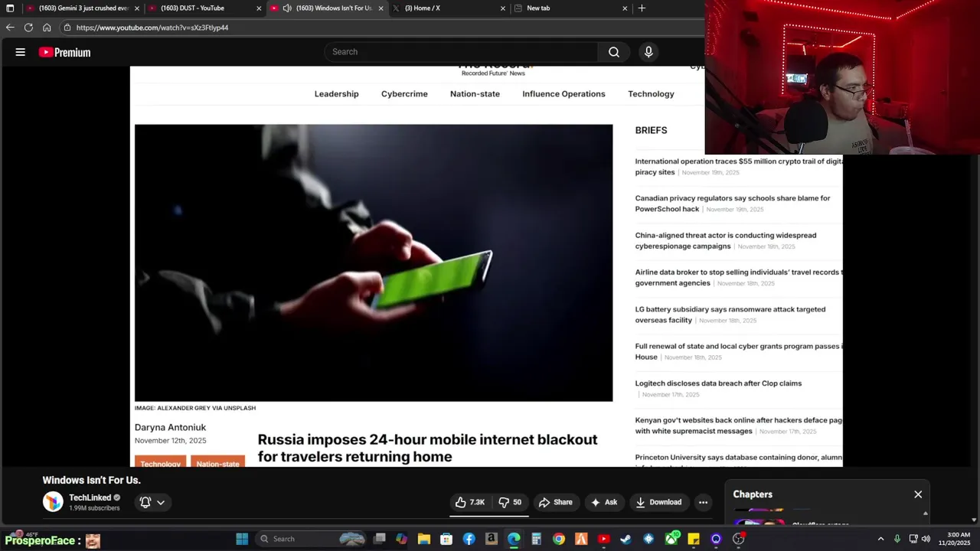Open YouTube app icon in taskbar
The height and width of the screenshot is (551, 980).
(603, 539)
